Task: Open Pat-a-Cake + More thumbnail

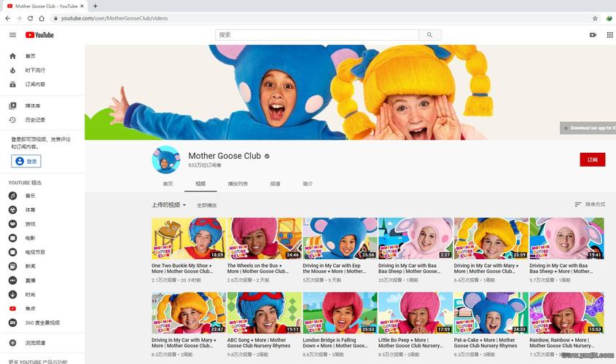Action: (491, 312)
